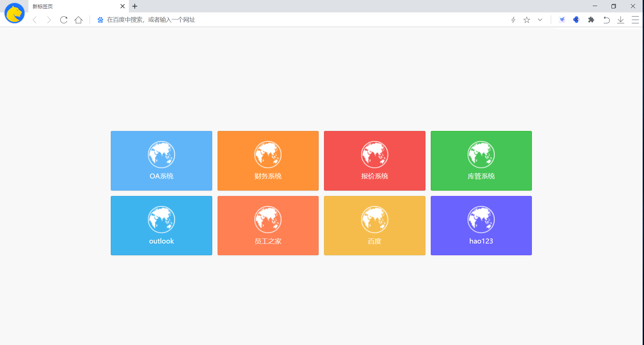Go forward to next page
This screenshot has height=345, width=644.
tap(49, 20)
